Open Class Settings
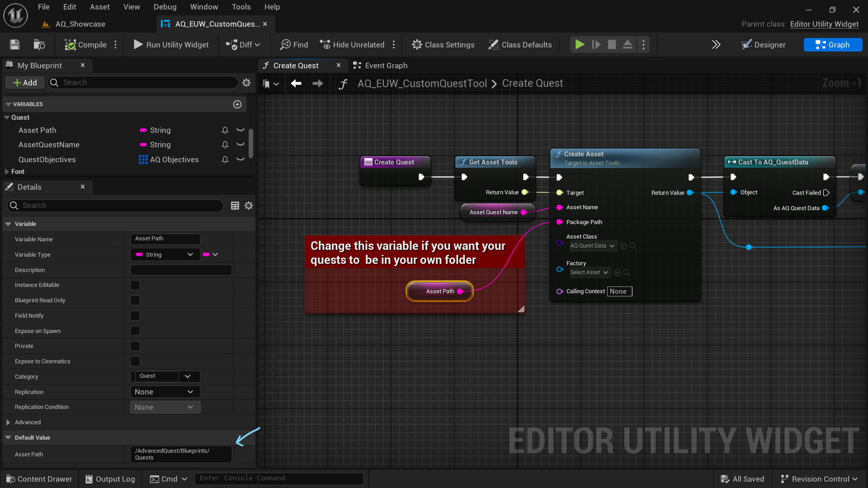This screenshot has width=868, height=488. pos(443,45)
